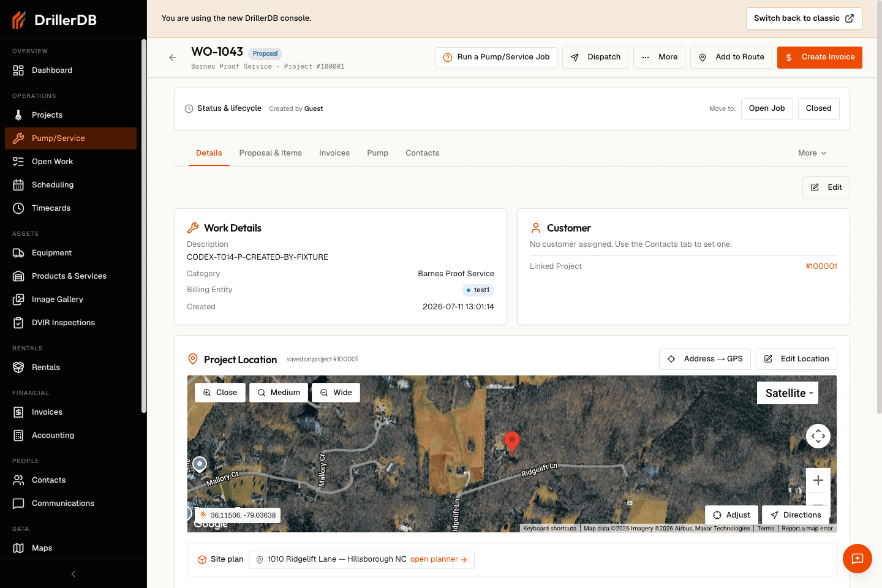Set map zoom to Medium
Image resolution: width=882 pixels, height=588 pixels.
(x=279, y=393)
